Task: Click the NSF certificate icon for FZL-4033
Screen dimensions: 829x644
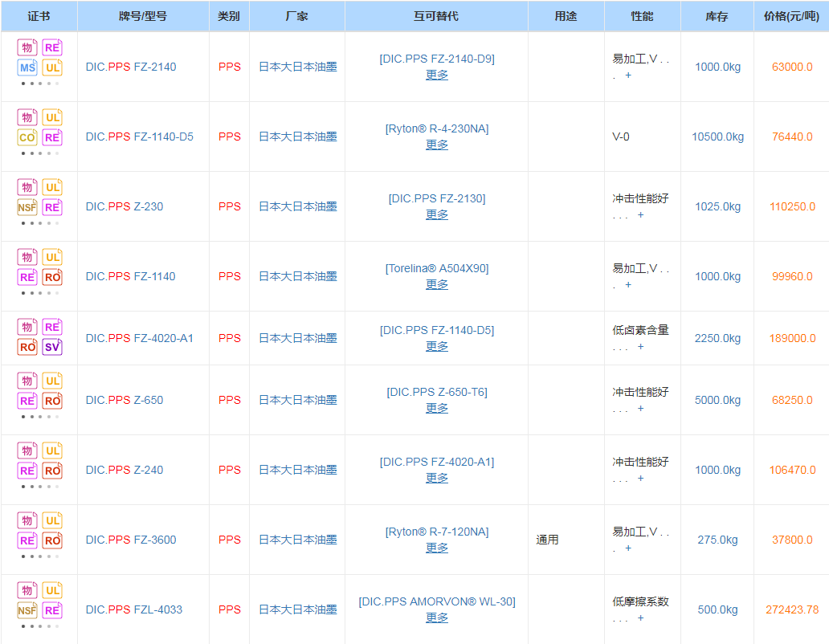Action: (x=27, y=610)
